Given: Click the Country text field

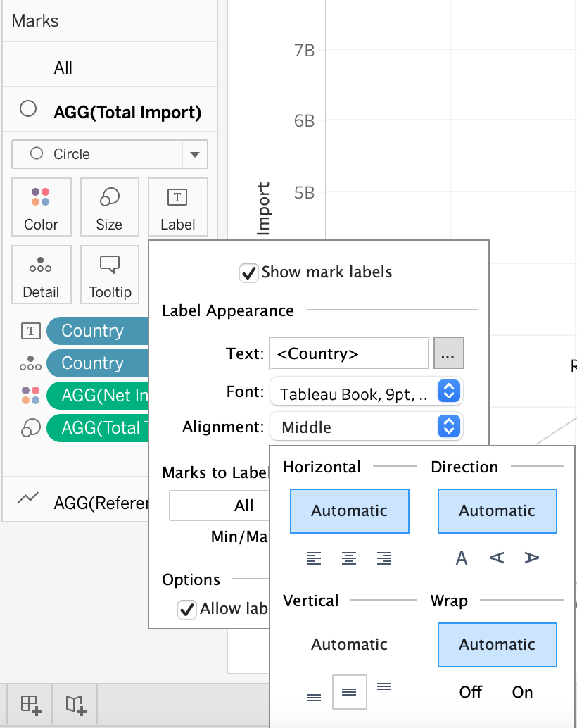Looking at the screenshot, I should (x=348, y=353).
